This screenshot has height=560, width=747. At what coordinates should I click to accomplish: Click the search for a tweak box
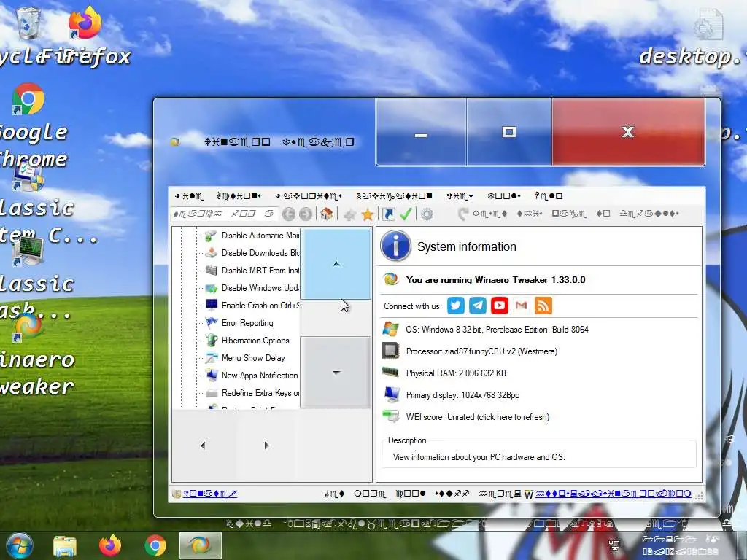pos(223,214)
